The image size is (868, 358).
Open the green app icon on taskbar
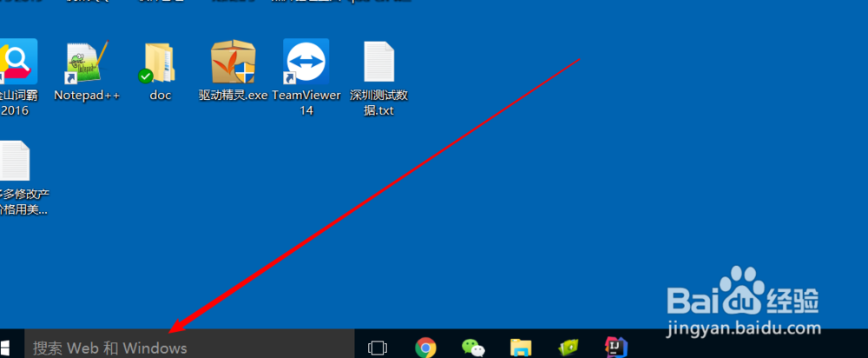click(569, 348)
